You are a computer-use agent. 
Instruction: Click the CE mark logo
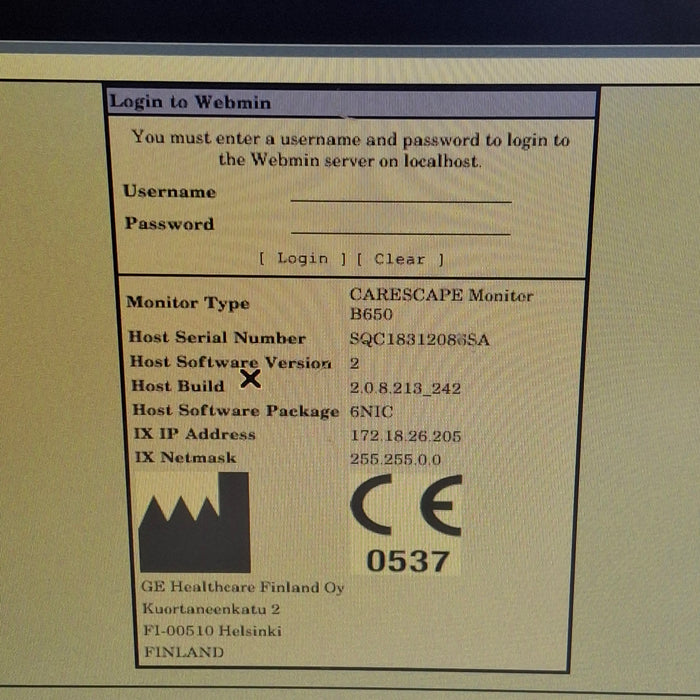click(x=406, y=505)
